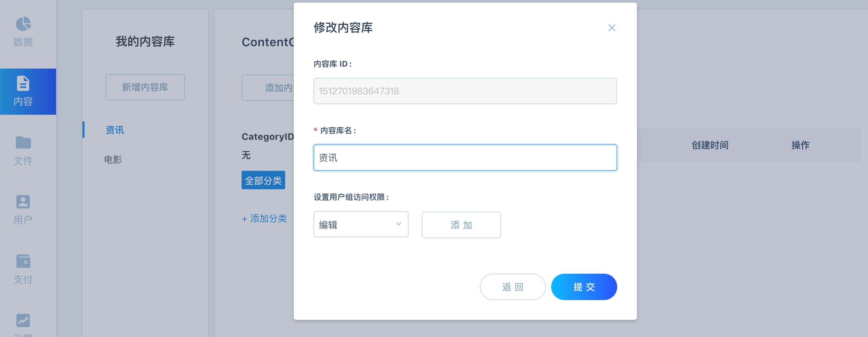Click the 创建时间 column header
This screenshot has width=868, height=337.
[x=710, y=145]
